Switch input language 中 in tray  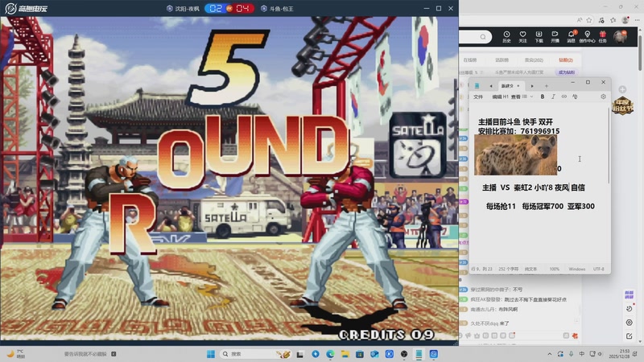pos(581,354)
